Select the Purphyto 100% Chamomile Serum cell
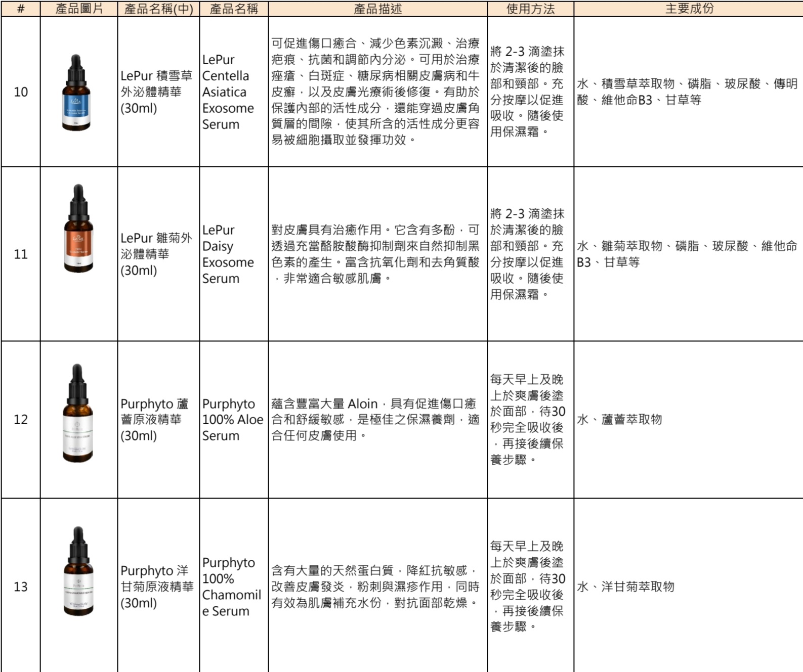Screen dimensions: 803x672 pyautogui.click(x=234, y=586)
